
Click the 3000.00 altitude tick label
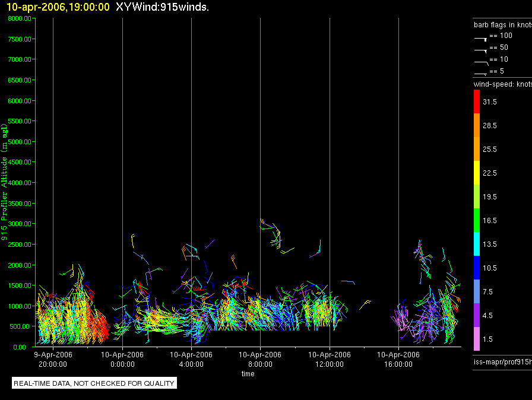coord(20,224)
